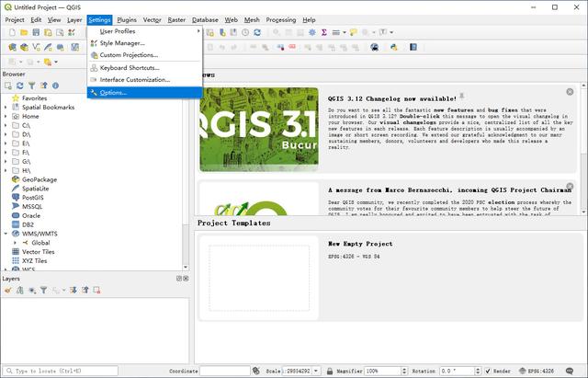Click the Open Project folder icon
This screenshot has width=588, height=378.
pyautogui.click(x=22, y=32)
